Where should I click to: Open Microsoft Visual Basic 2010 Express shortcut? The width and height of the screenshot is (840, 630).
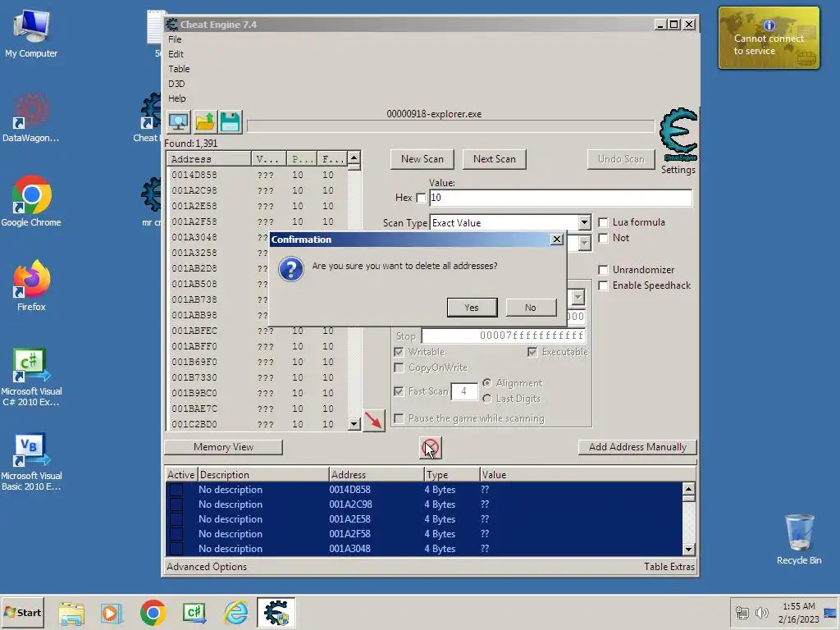31,462
